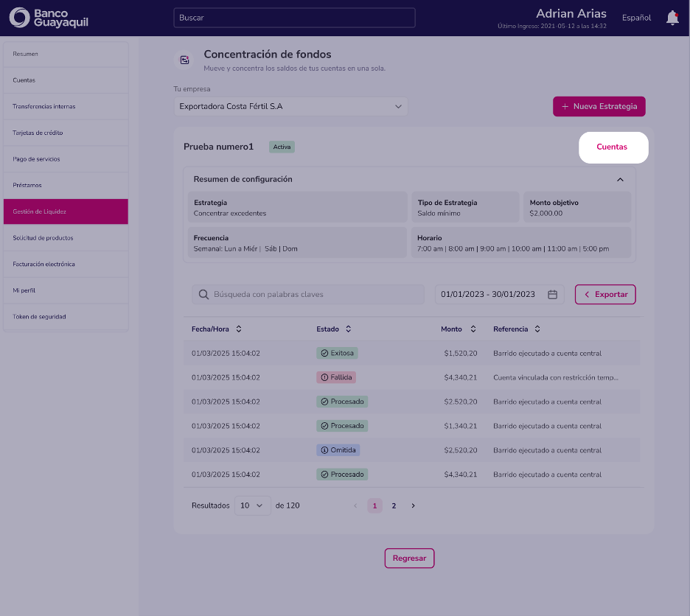
Task: Open the Tu empresa company dropdown
Action: point(291,107)
